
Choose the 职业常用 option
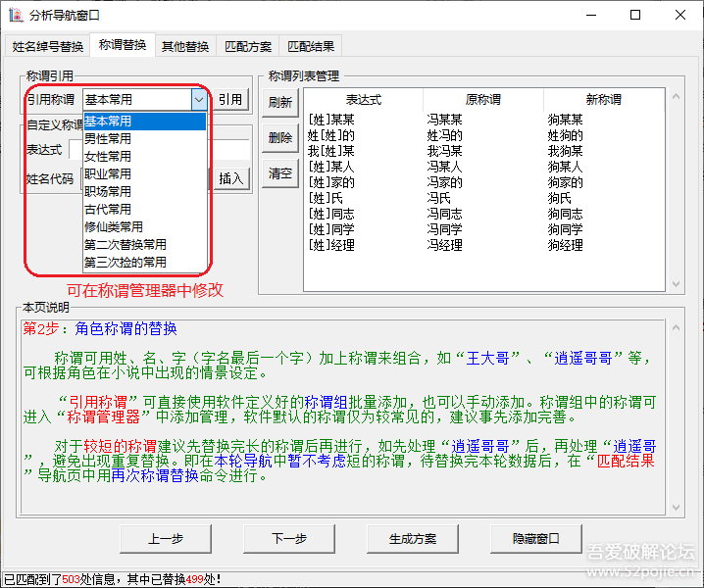tap(144, 173)
